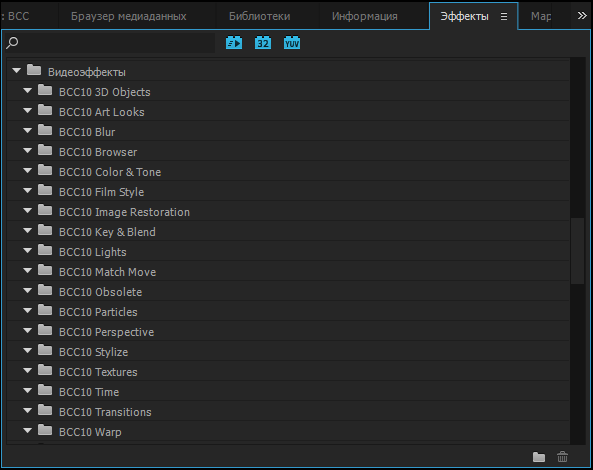Click the BCC10 Stylize folder icon
Image resolution: width=593 pixels, height=470 pixels.
pos(45,350)
